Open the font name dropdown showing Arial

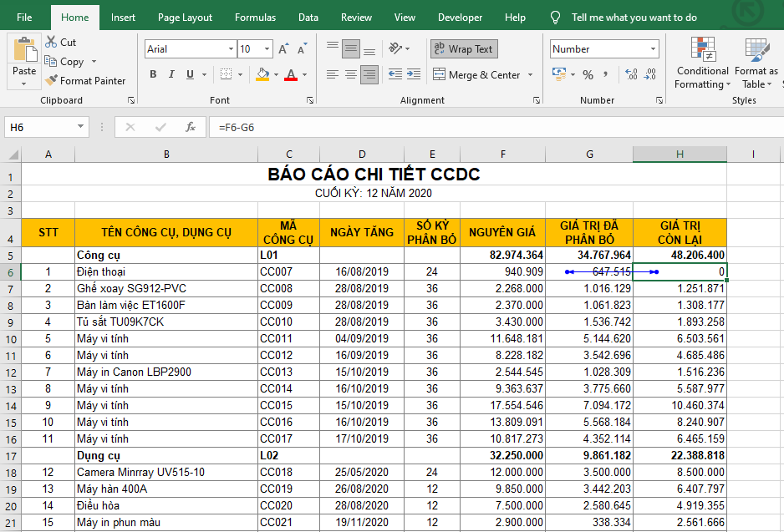[x=230, y=49]
